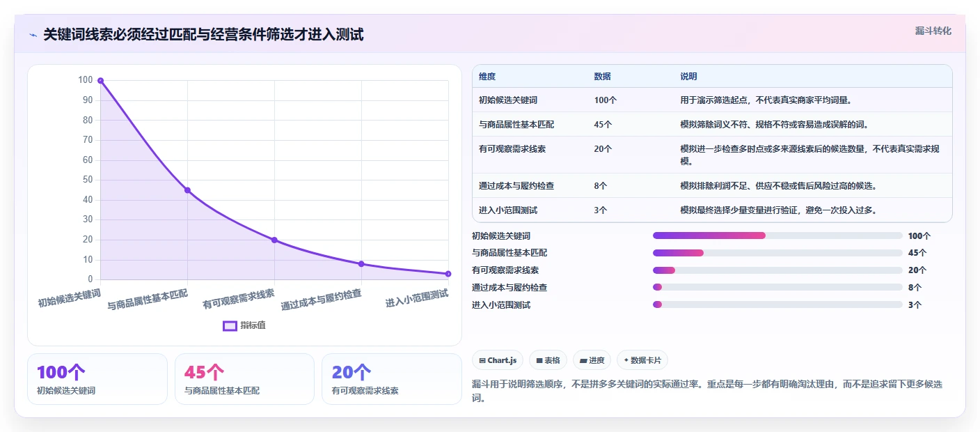The width and height of the screenshot is (980, 432).
Task: Click the y-axis value 50 label
Action: 87,180
